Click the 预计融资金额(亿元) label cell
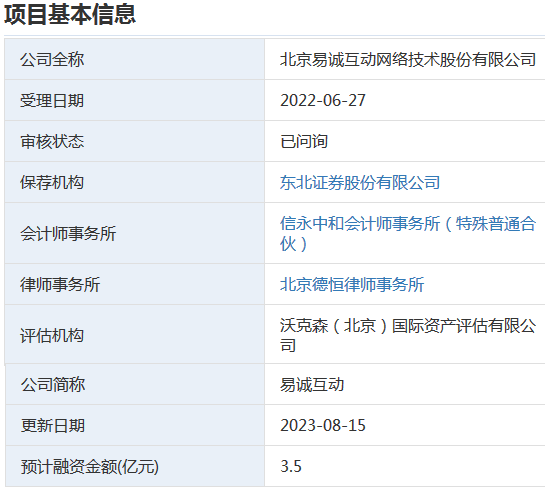545x488 pixels. [x=135, y=466]
